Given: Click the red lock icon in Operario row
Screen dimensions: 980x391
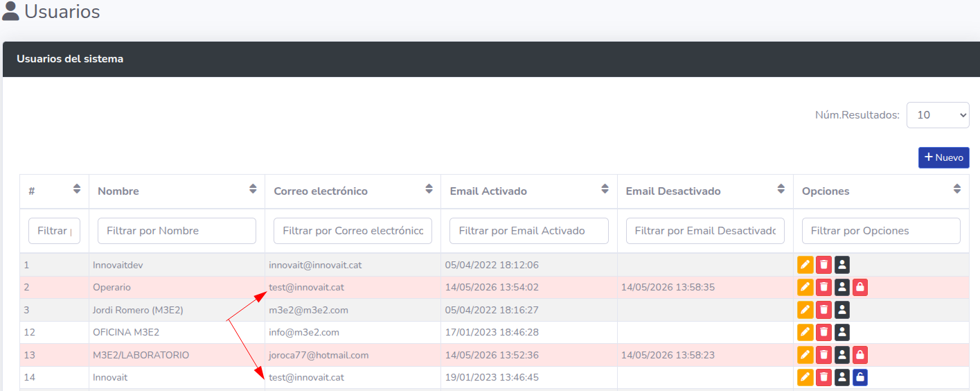Looking at the screenshot, I should tap(859, 287).
